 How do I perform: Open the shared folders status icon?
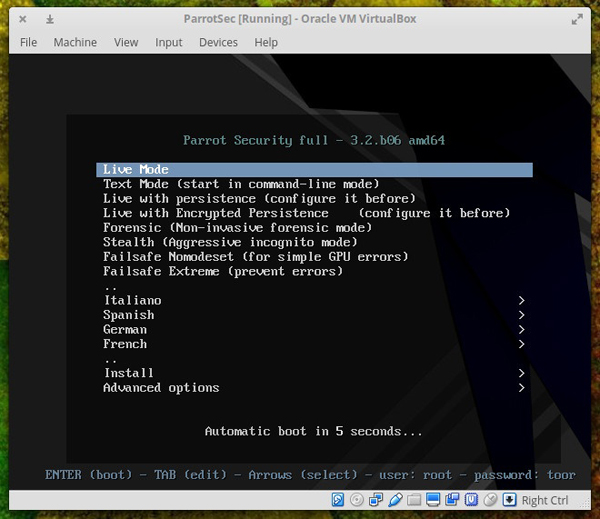click(x=414, y=500)
